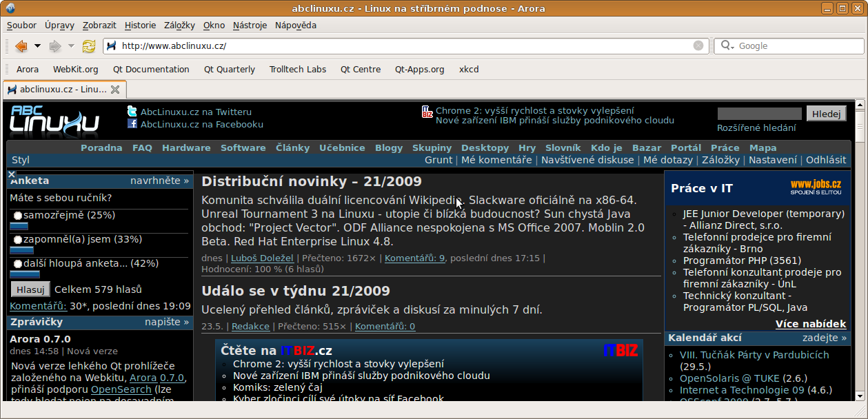
Task: Submit the poll vote with Hlasuj
Action: 30,289
